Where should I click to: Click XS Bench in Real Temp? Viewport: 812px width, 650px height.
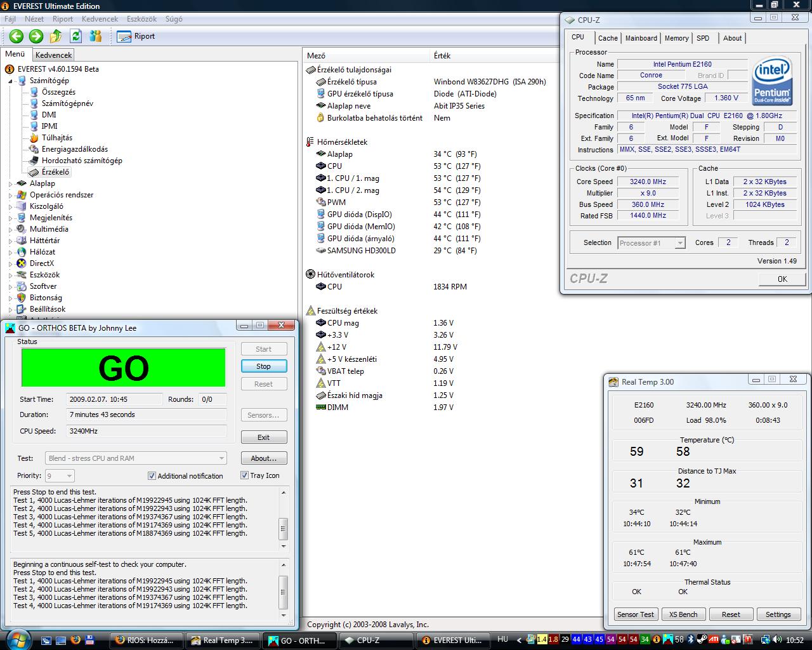[683, 614]
